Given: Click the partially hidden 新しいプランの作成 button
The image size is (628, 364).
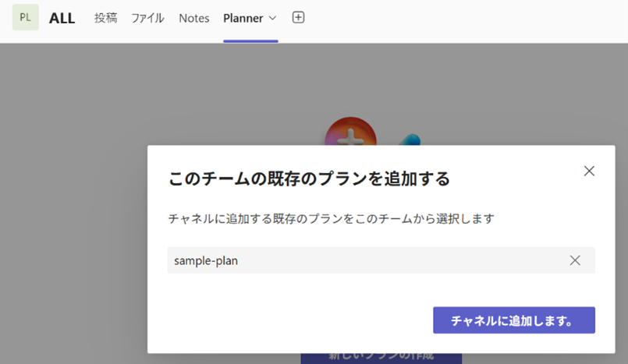Looking at the screenshot, I should coord(381,358).
